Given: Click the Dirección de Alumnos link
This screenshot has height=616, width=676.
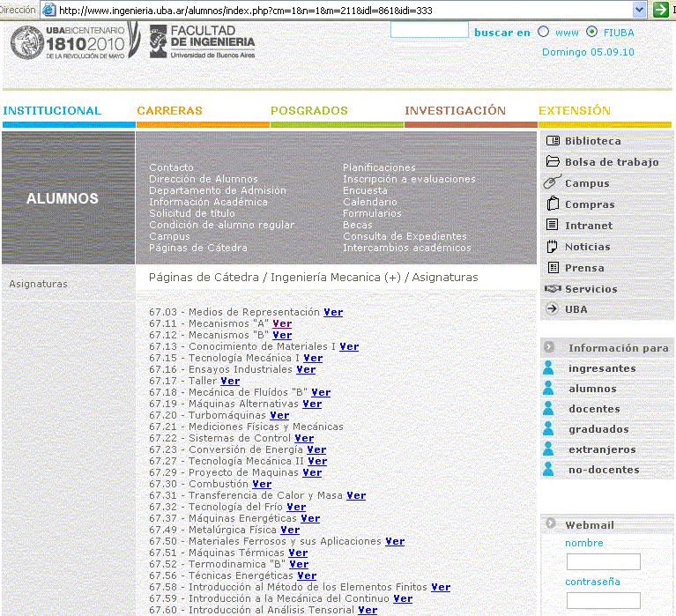Looking at the screenshot, I should (x=204, y=179).
